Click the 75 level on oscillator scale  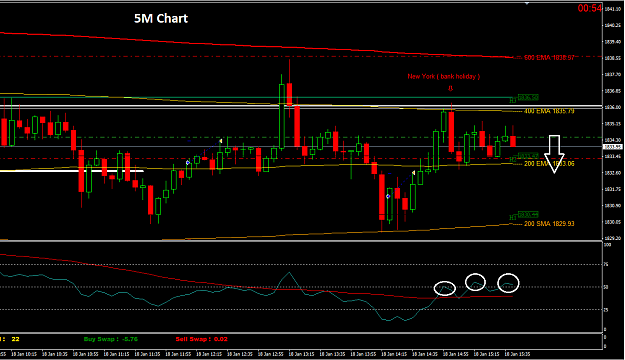pyautogui.click(x=606, y=264)
